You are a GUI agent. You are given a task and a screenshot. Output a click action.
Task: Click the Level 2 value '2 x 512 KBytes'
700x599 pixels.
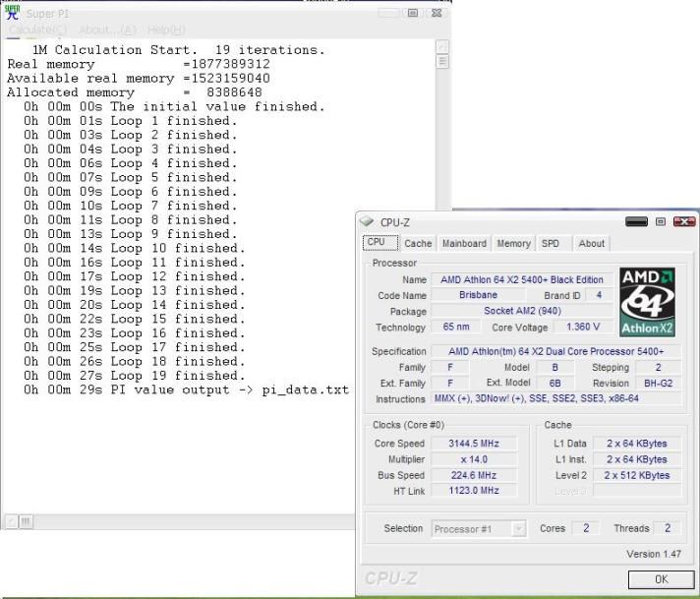[x=637, y=475]
